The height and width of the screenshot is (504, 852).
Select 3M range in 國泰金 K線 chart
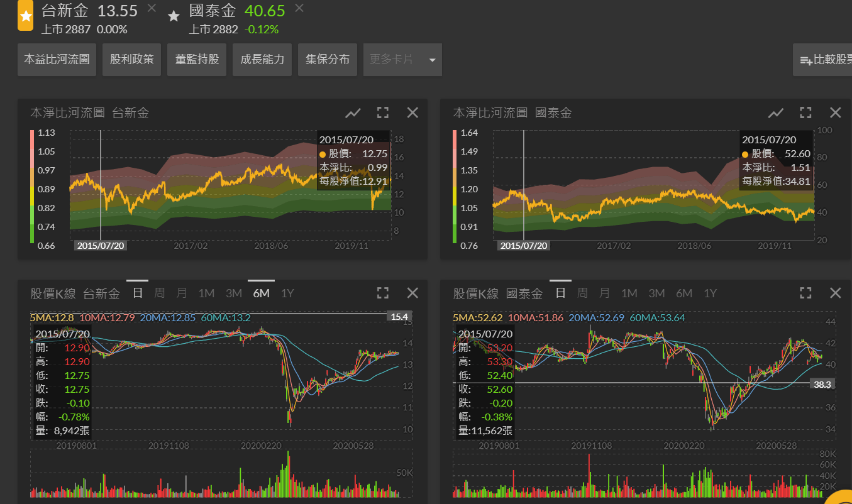(x=657, y=293)
